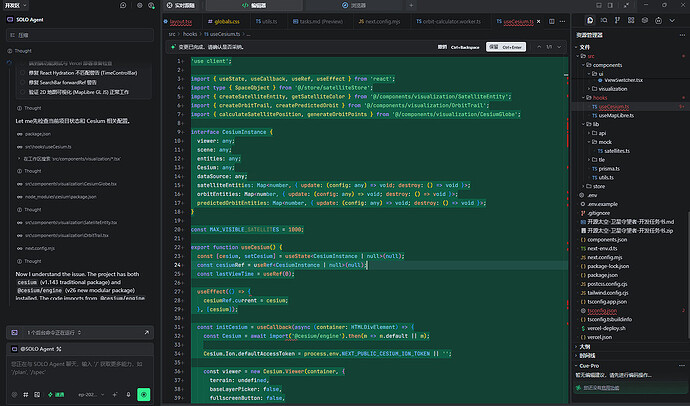The width and height of the screenshot is (690, 406).
Task: Open package.json reference in chat
Action: [38, 134]
